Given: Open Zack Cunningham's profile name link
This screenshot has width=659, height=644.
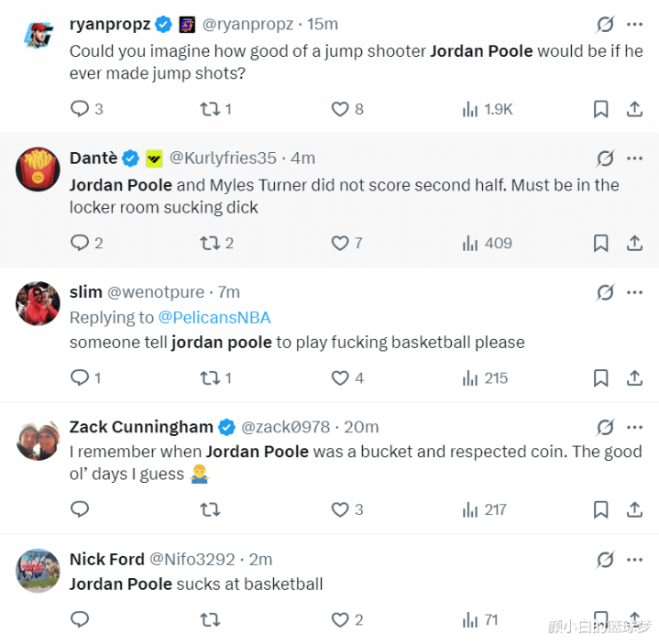Looking at the screenshot, I should click(141, 427).
